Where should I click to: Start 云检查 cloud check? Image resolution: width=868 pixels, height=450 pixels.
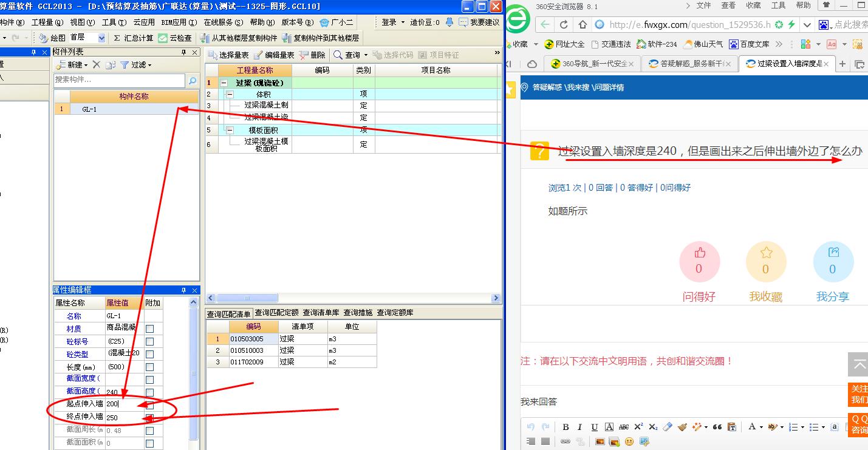175,38
